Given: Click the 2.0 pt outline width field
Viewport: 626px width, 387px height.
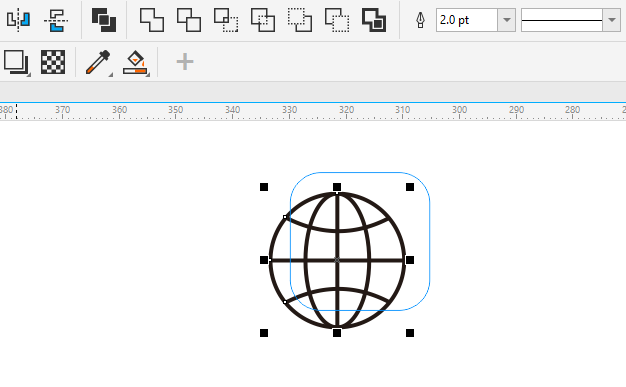Looking at the screenshot, I should [x=467, y=20].
